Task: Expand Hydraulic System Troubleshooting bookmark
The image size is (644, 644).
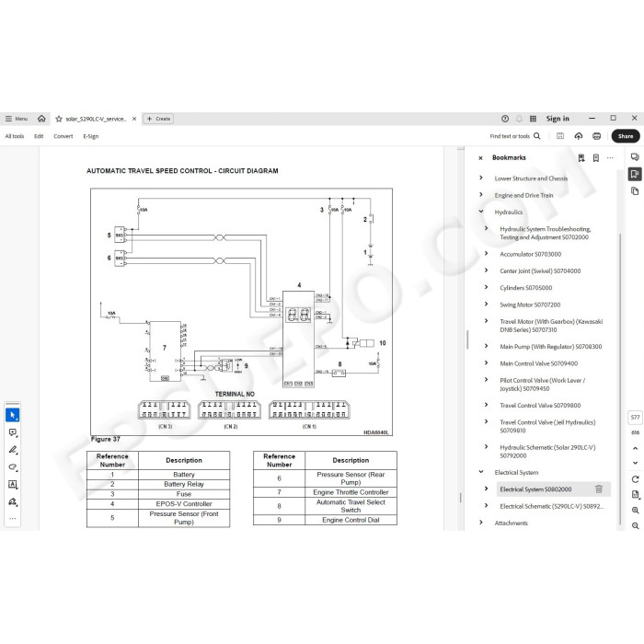Action: (487, 228)
